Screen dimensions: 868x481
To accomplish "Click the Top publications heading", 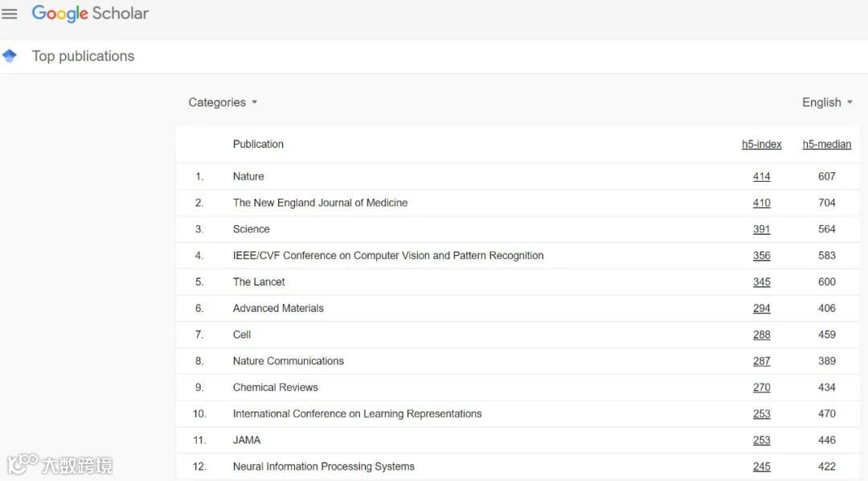I will (x=83, y=56).
